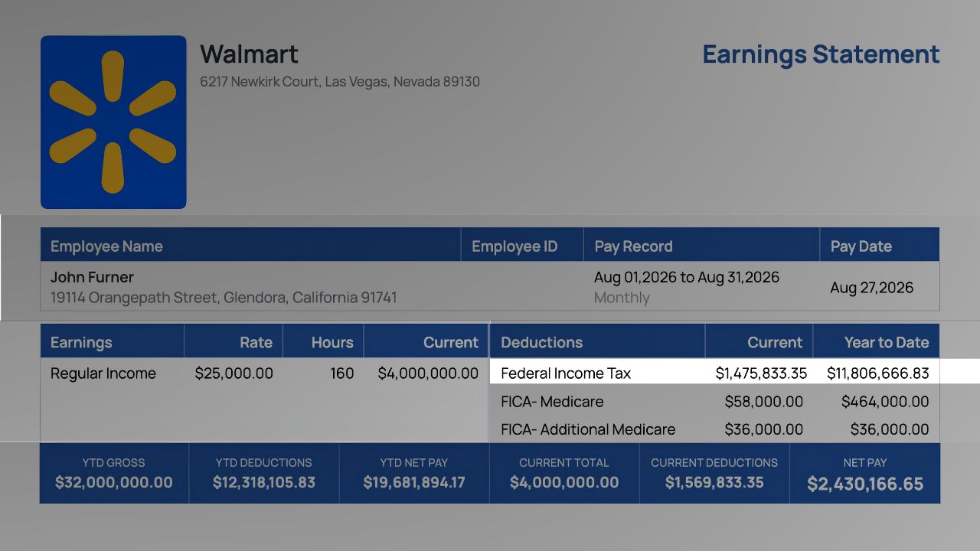Click the Walmart spark logo

coord(113,122)
